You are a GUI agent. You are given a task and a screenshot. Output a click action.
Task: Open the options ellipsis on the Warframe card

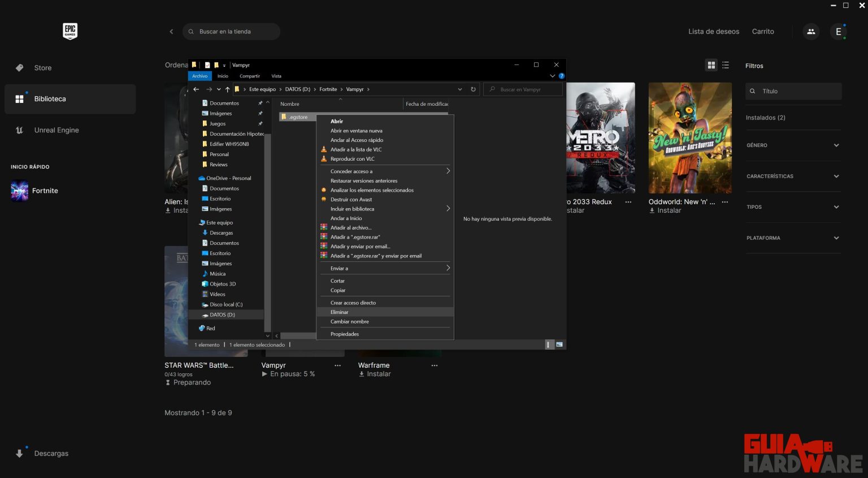tap(434, 365)
